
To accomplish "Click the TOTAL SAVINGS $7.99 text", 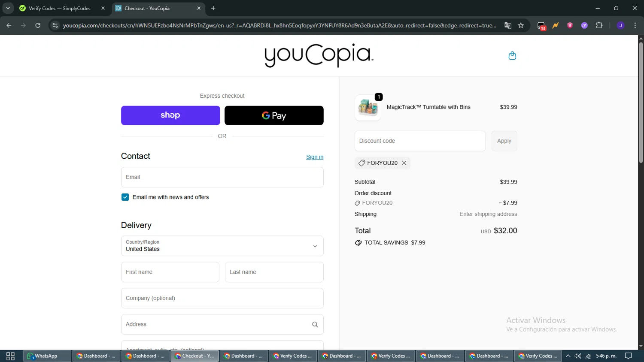I will click(395, 243).
